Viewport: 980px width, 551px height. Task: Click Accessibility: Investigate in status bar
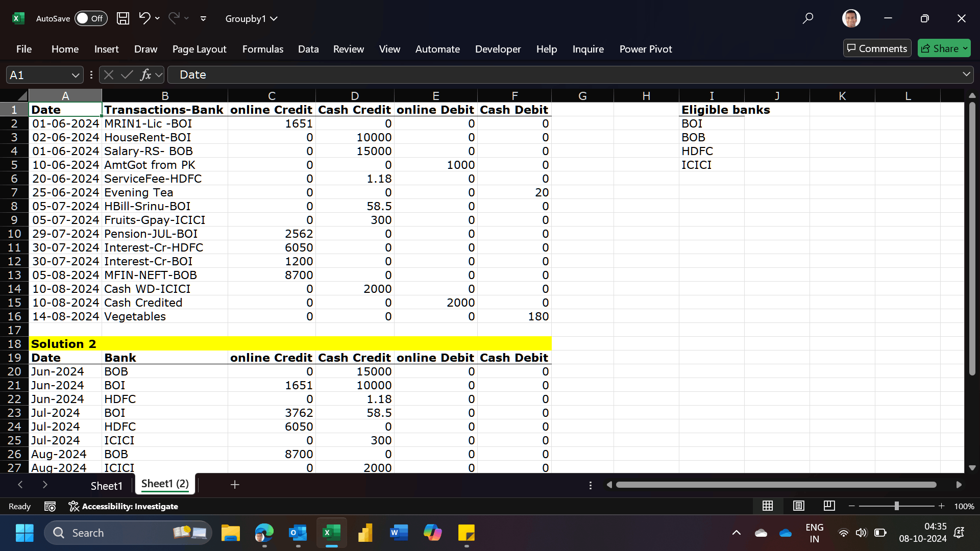coord(124,506)
